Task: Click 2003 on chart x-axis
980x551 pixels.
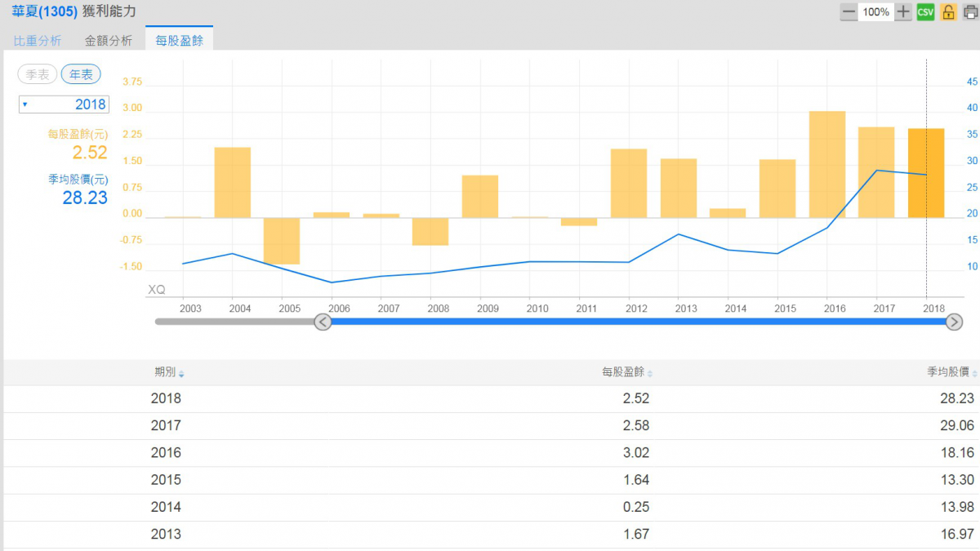Action: pyautogui.click(x=190, y=309)
